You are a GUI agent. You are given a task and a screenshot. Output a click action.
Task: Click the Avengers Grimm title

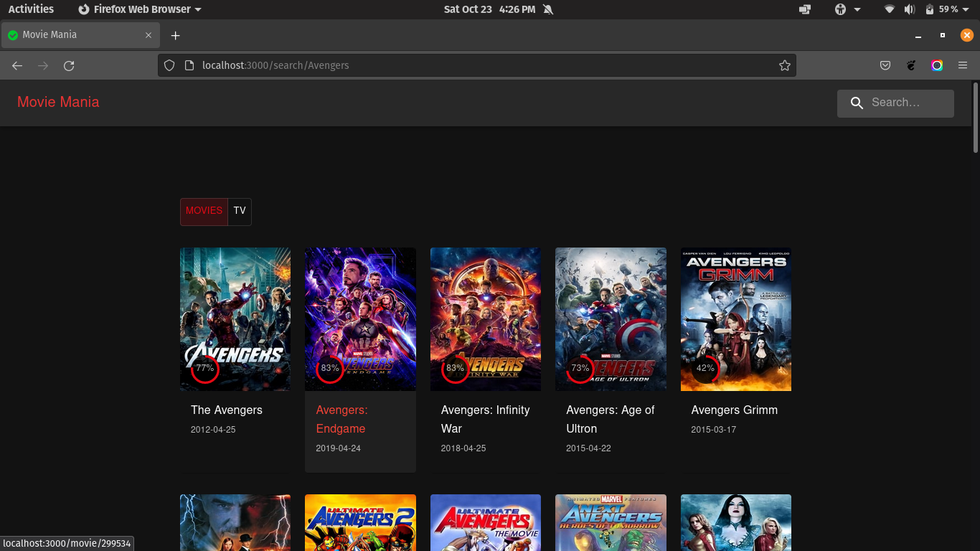pyautogui.click(x=735, y=410)
